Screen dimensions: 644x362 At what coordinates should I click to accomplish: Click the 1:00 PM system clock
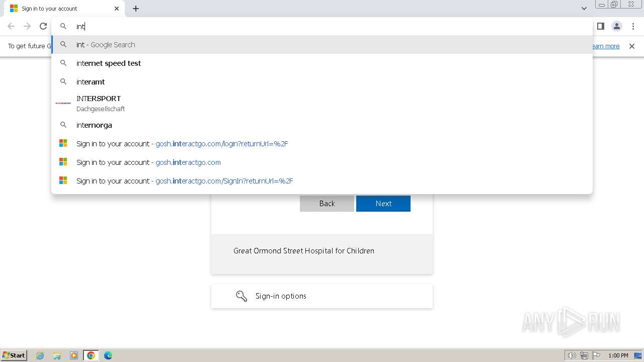[x=618, y=355]
